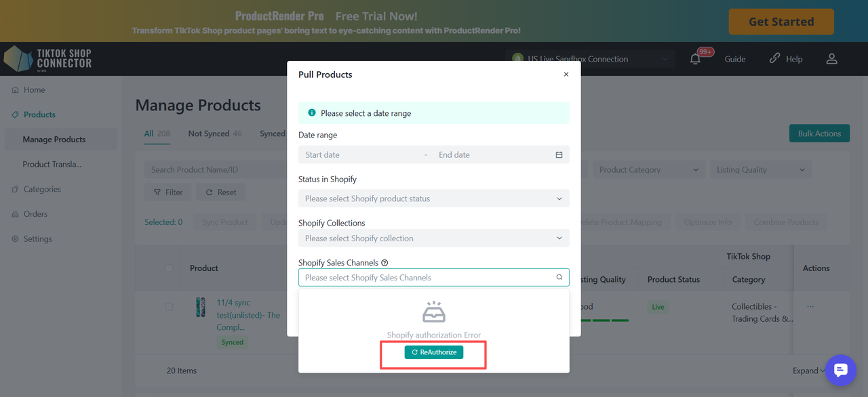This screenshot has height=397, width=868.
Task: Click the product thumbnail image
Action: tap(201, 307)
